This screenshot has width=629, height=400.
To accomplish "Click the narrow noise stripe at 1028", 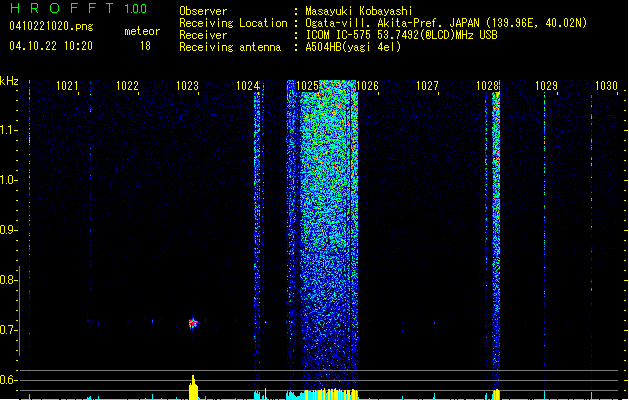I will [496, 233].
